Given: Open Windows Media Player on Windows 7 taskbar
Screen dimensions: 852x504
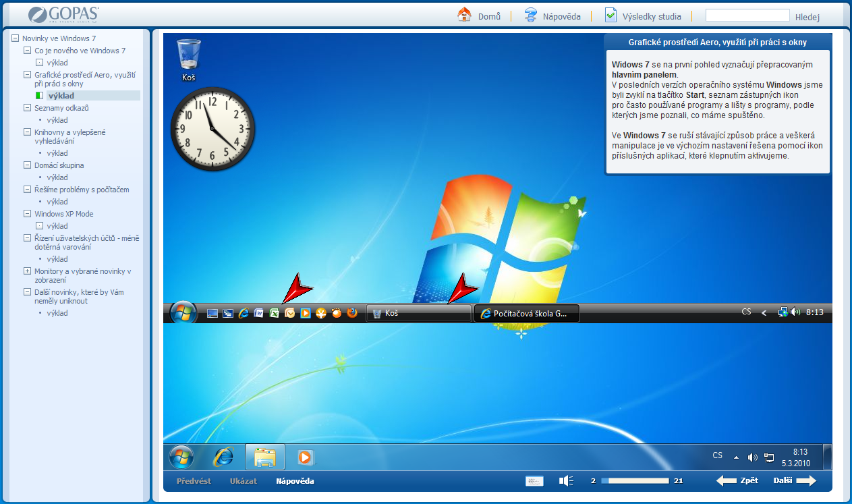Looking at the screenshot, I should (x=306, y=457).
